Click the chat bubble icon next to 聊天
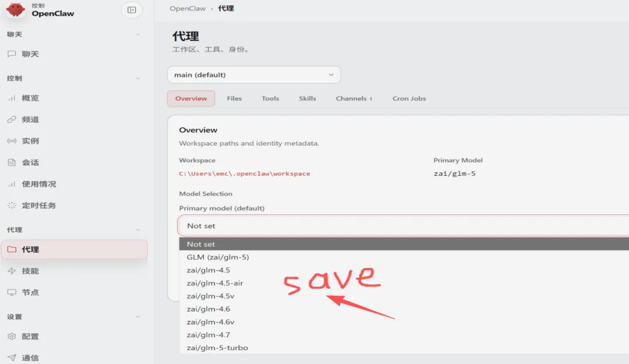This screenshot has width=629, height=364. [12, 54]
